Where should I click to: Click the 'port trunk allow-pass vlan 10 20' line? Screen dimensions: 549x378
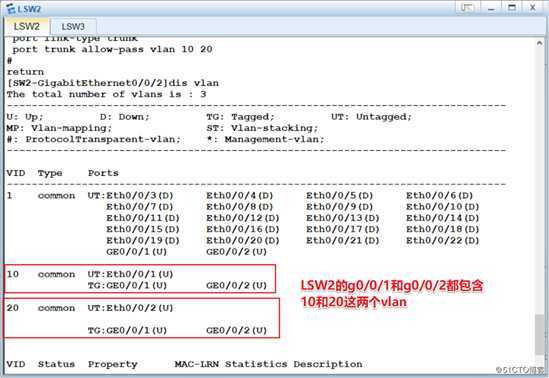pos(112,49)
